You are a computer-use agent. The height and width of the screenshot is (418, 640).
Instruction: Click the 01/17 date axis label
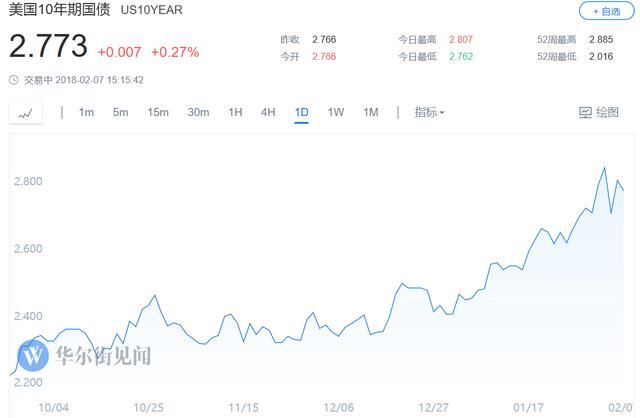[x=529, y=407]
